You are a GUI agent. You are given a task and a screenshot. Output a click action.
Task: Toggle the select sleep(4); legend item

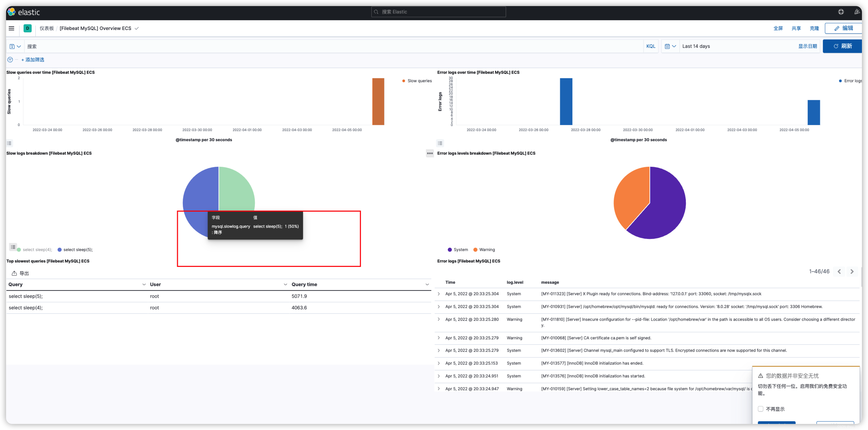(37, 250)
